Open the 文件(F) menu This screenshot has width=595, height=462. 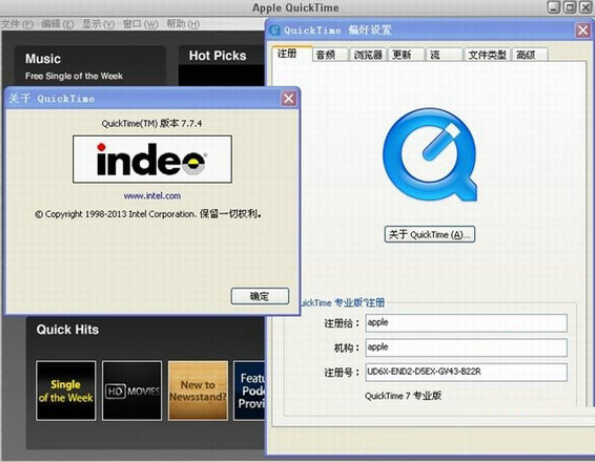click(17, 24)
